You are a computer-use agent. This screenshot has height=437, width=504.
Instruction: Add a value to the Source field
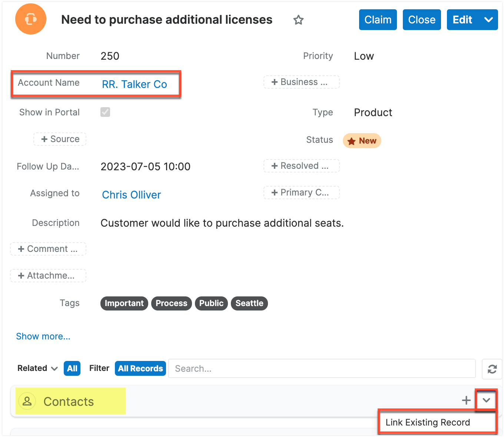tap(60, 139)
